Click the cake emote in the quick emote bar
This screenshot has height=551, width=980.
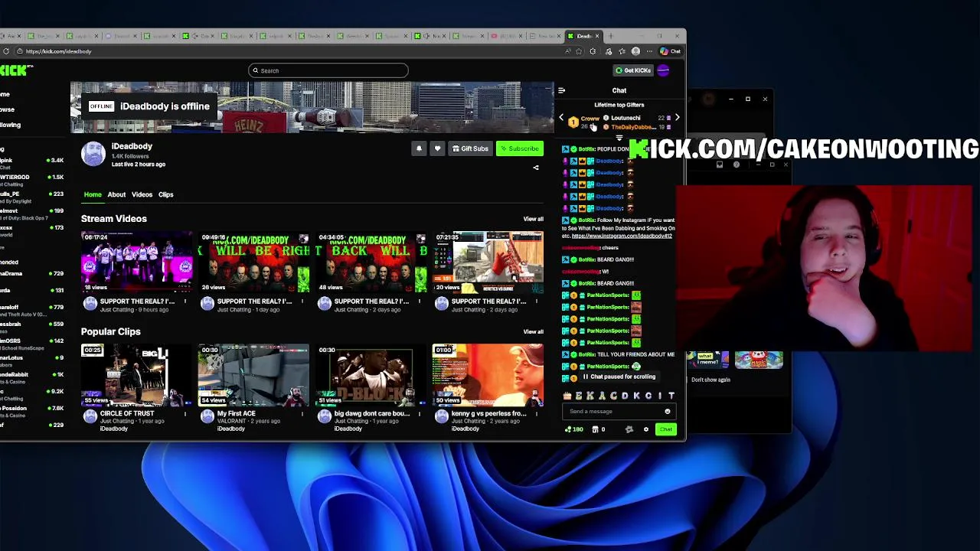[567, 396]
